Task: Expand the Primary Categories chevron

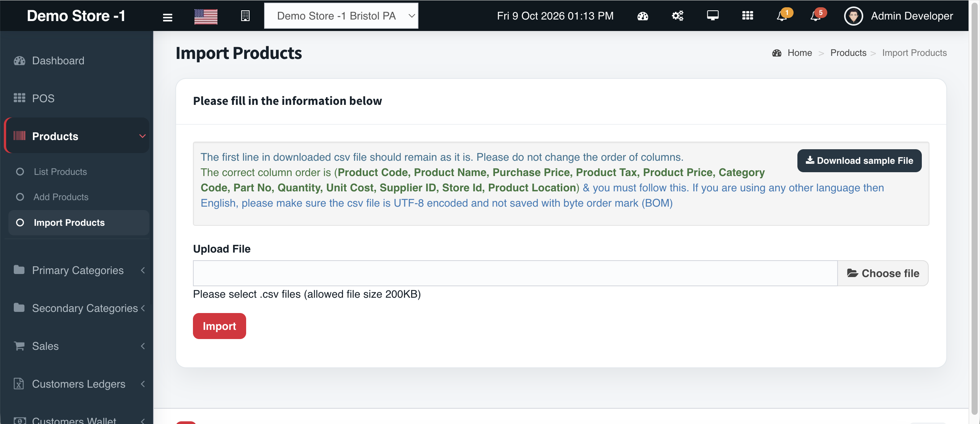Action: point(143,270)
